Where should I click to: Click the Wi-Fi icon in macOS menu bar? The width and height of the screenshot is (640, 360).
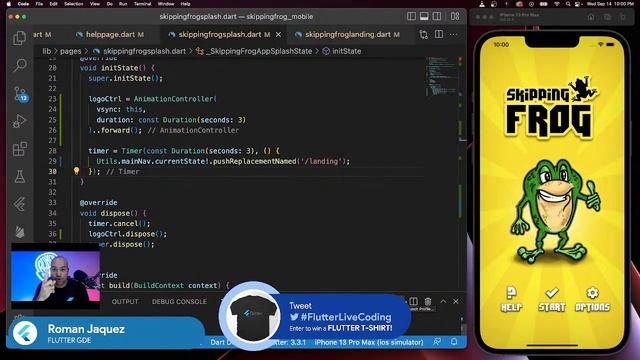pos(557,4)
